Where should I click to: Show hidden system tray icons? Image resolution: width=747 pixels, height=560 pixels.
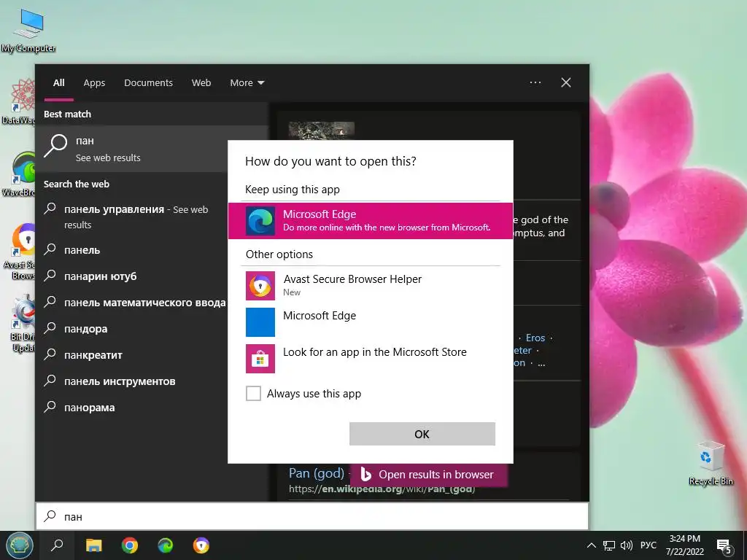(x=591, y=545)
